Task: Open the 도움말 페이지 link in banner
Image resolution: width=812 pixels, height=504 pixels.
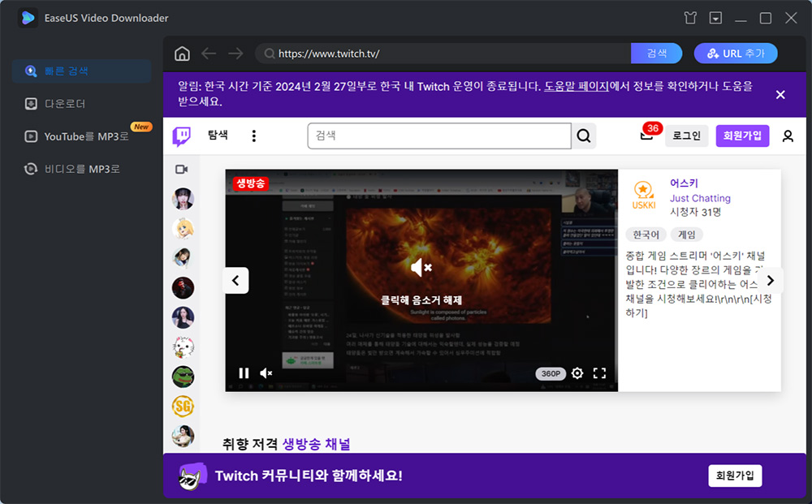Action: pos(576,86)
